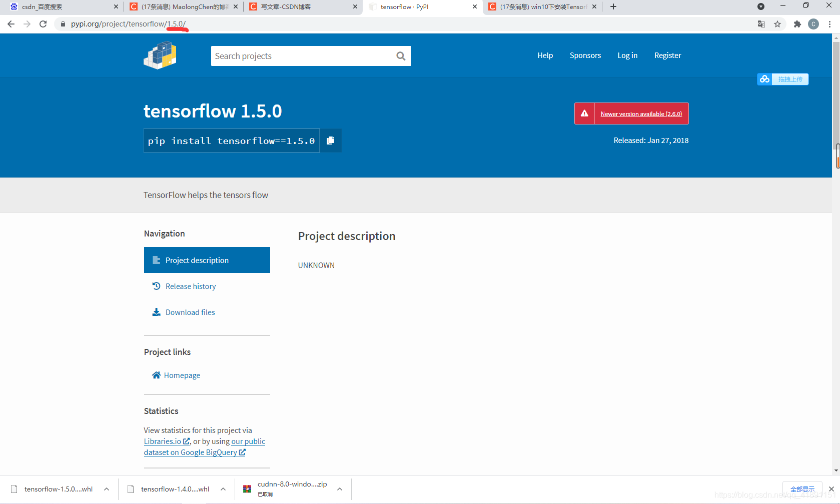Image resolution: width=840 pixels, height=504 pixels.
Task: Click the warning triangle icon
Action: (x=584, y=113)
